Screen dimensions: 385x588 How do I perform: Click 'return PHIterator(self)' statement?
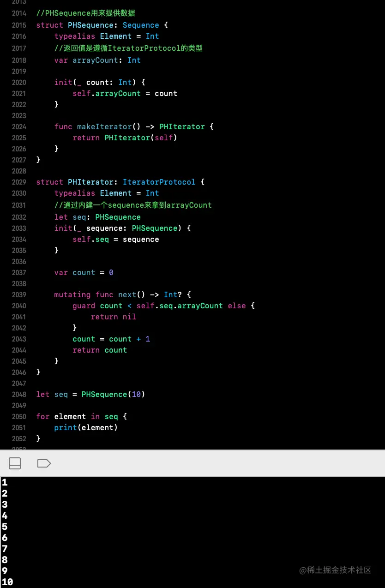pos(125,138)
